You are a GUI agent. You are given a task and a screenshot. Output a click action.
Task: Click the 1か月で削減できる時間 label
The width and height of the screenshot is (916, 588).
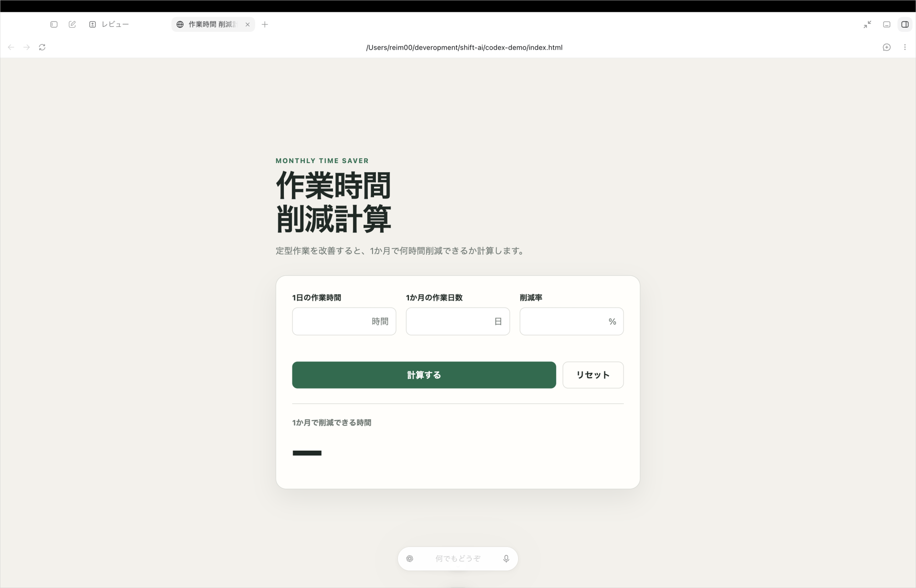(x=332, y=423)
